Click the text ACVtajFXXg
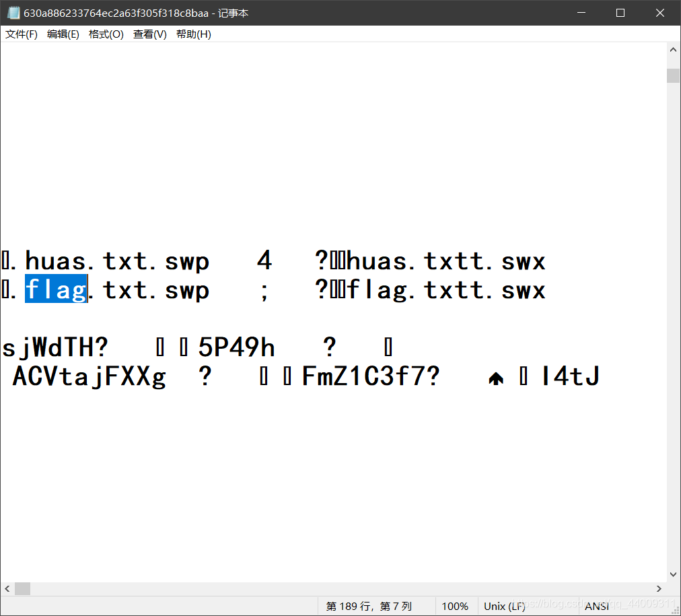The image size is (681, 616). 89,376
